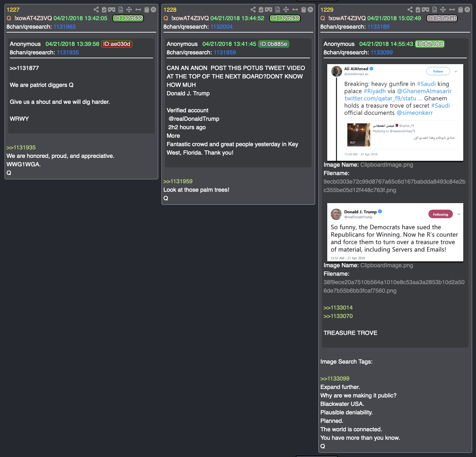Click the green ID:8af18d badge

tap(430, 44)
